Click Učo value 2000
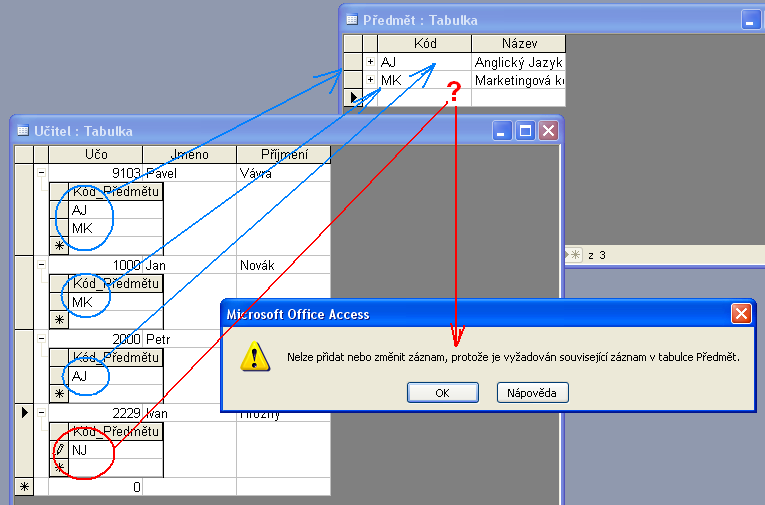The width and height of the screenshot is (765, 505). coord(95,339)
